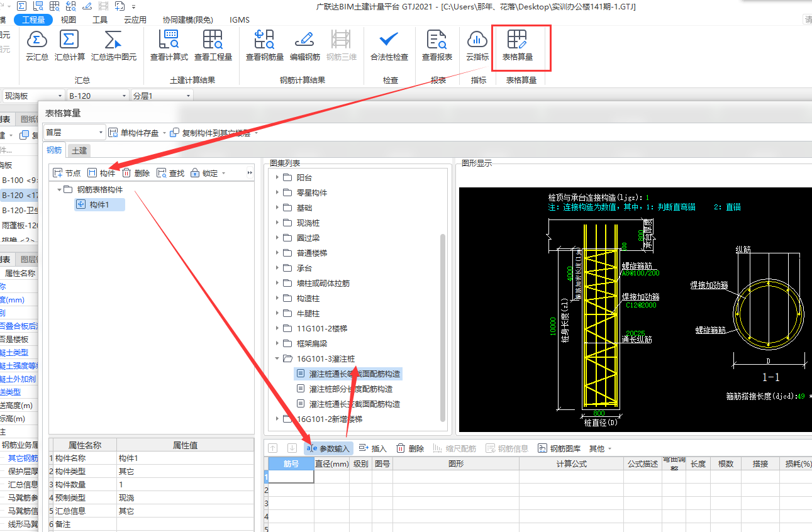Image resolution: width=812 pixels, height=532 pixels.
Task: Select B-120 item in background list
Action: [19, 195]
